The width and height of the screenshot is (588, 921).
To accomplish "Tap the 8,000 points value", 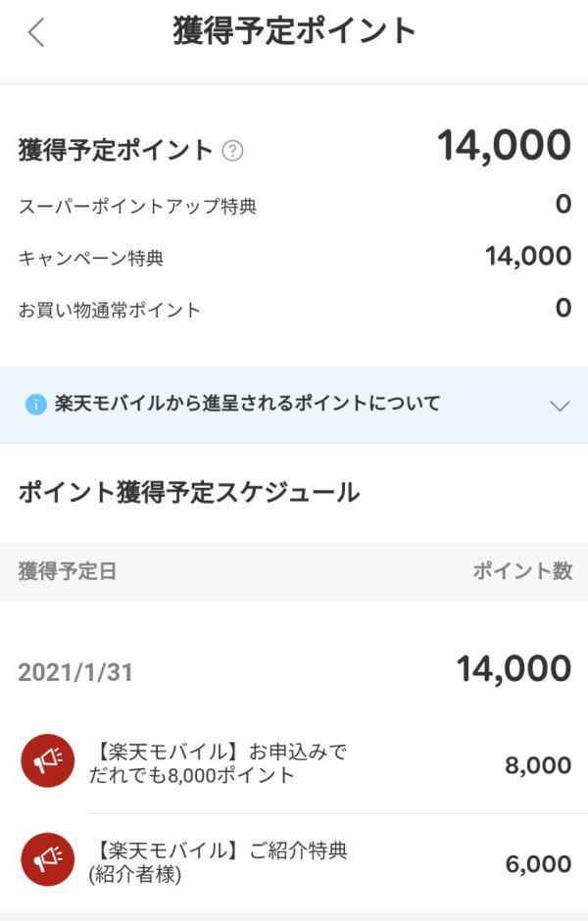I will click(x=538, y=766).
